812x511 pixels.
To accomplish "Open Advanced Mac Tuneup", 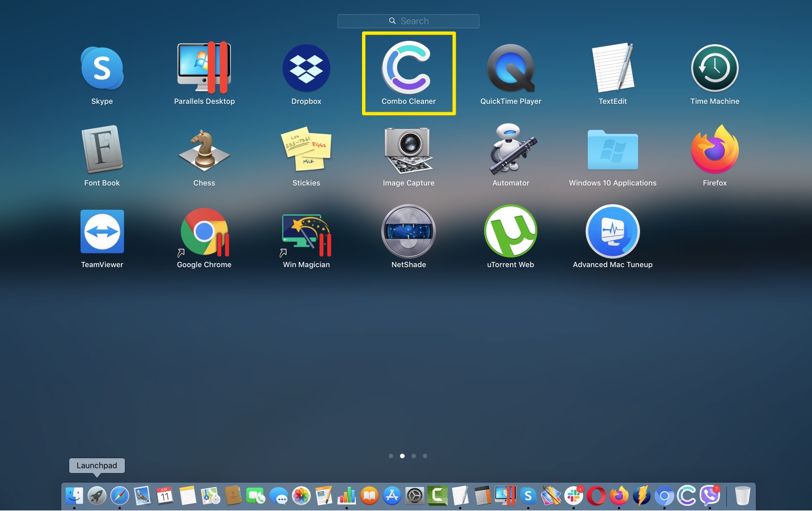I will 613,232.
